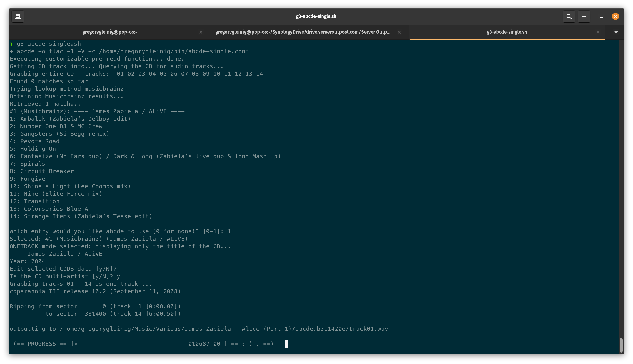Click the green prompt chevron

(11, 44)
